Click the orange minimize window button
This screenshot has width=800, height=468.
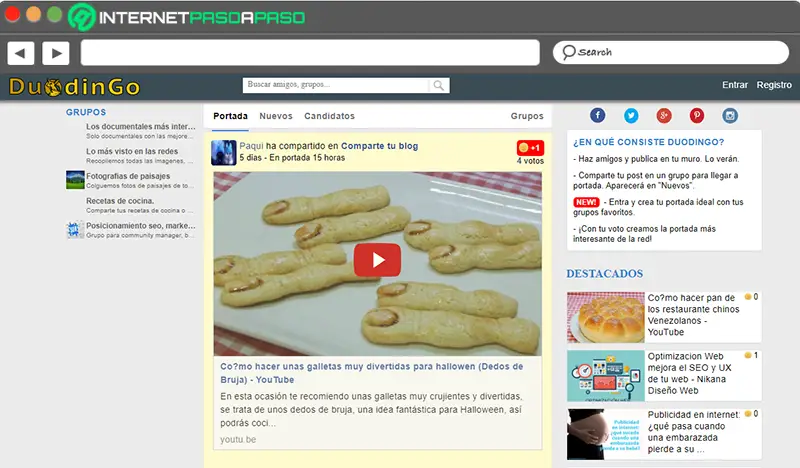[34, 14]
